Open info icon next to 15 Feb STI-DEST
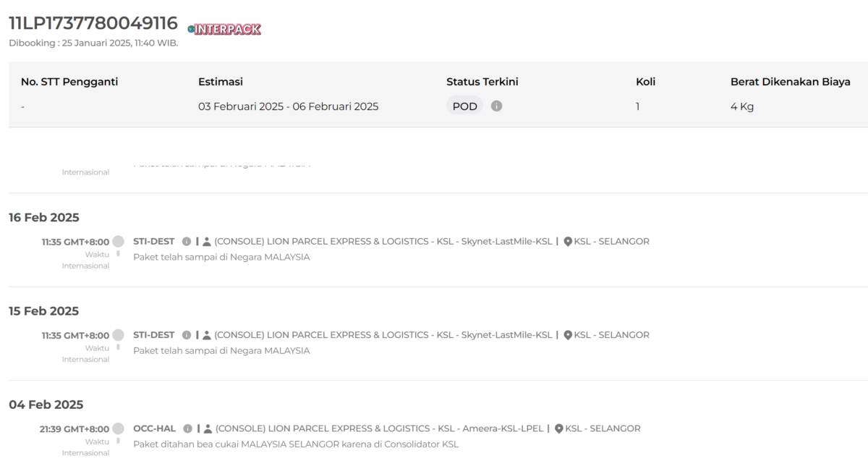Screen dimensions: 868x469 click(187, 335)
